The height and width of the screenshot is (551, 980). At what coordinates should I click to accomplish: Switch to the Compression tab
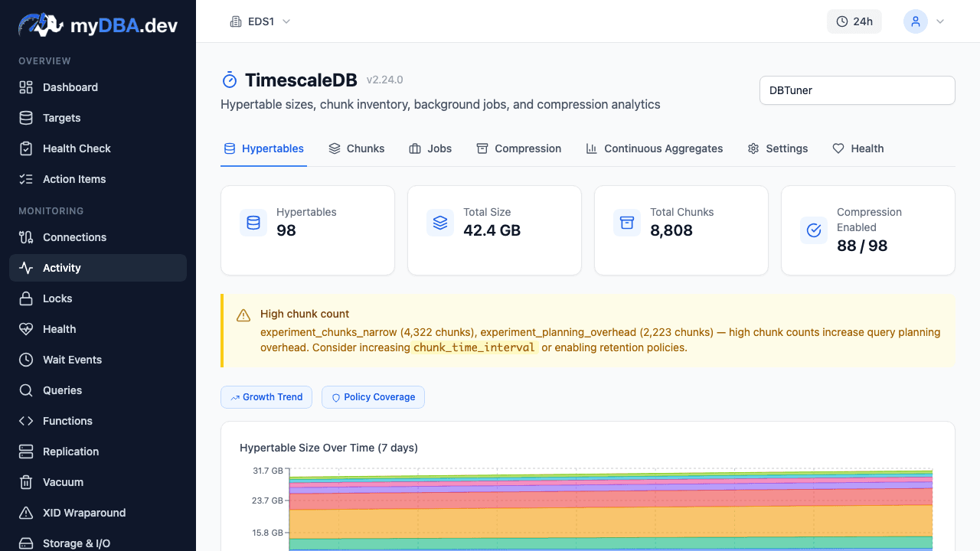[519, 148]
